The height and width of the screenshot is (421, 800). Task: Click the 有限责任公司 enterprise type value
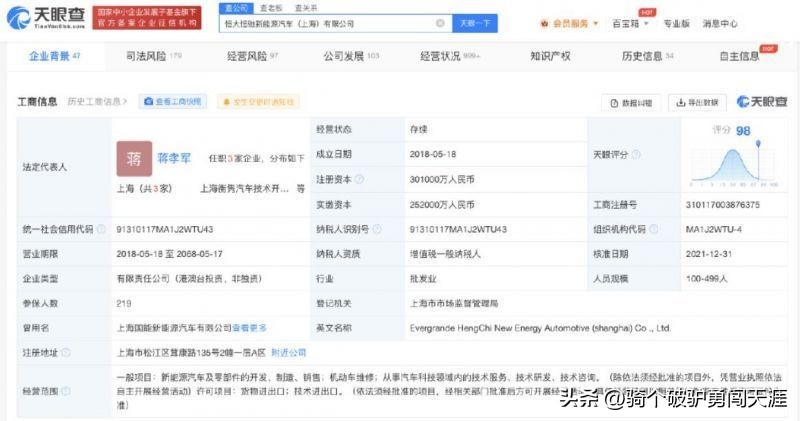(x=189, y=279)
